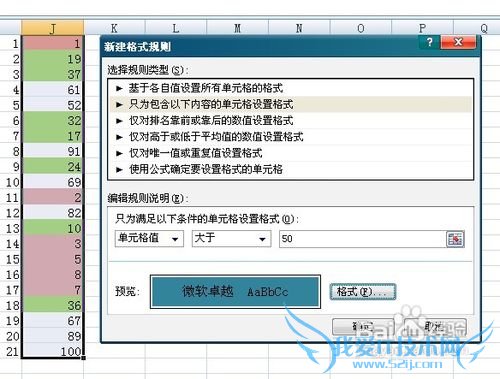The height and width of the screenshot is (379, 500).
Task: Select rule type 使用公式确定要设置格式的单元格
Action: tap(290, 169)
